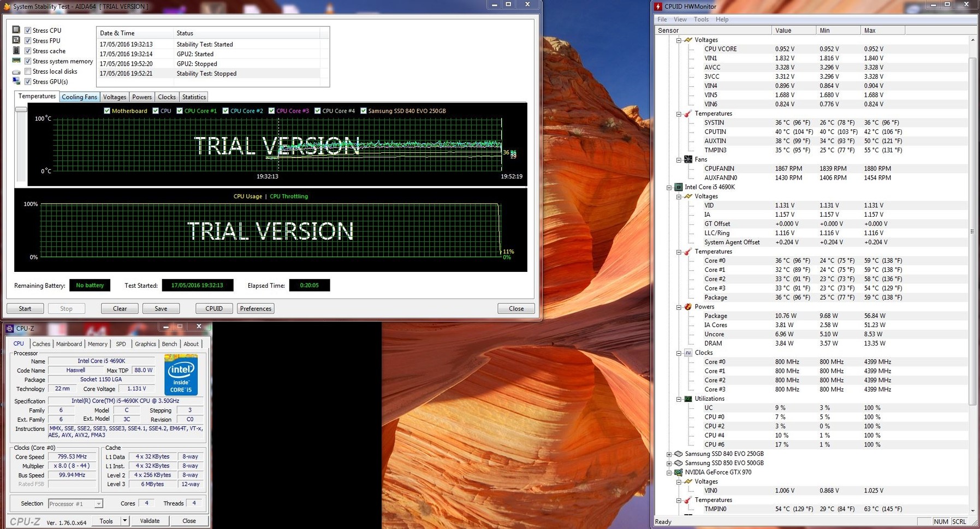Click the Start button in AIDA64
980x529 pixels.
(25, 308)
